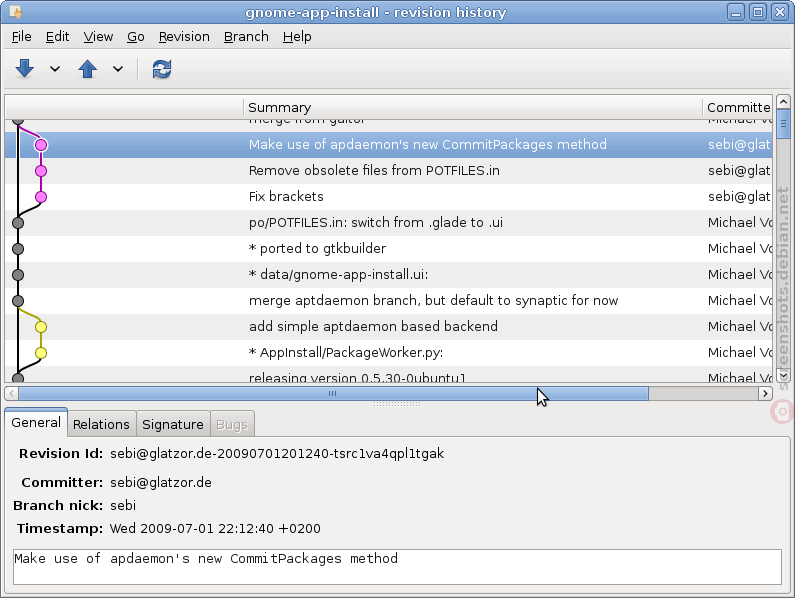Click the magenta graph node of 'Fix brackets'
795x598 pixels.
pyautogui.click(x=41, y=197)
